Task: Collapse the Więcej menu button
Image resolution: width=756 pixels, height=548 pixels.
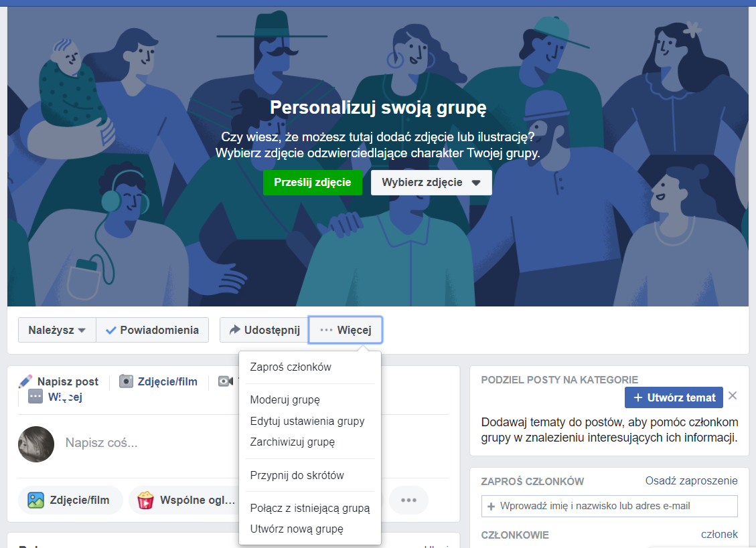Action: (346, 330)
